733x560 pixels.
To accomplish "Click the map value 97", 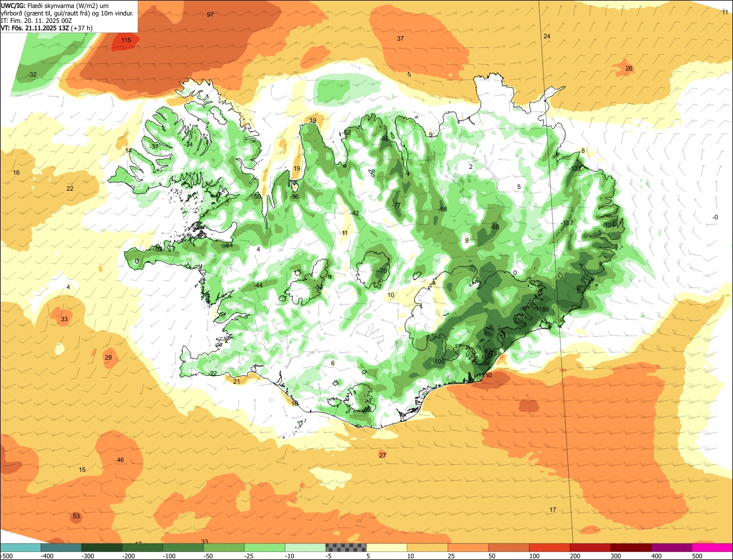I will click(210, 14).
